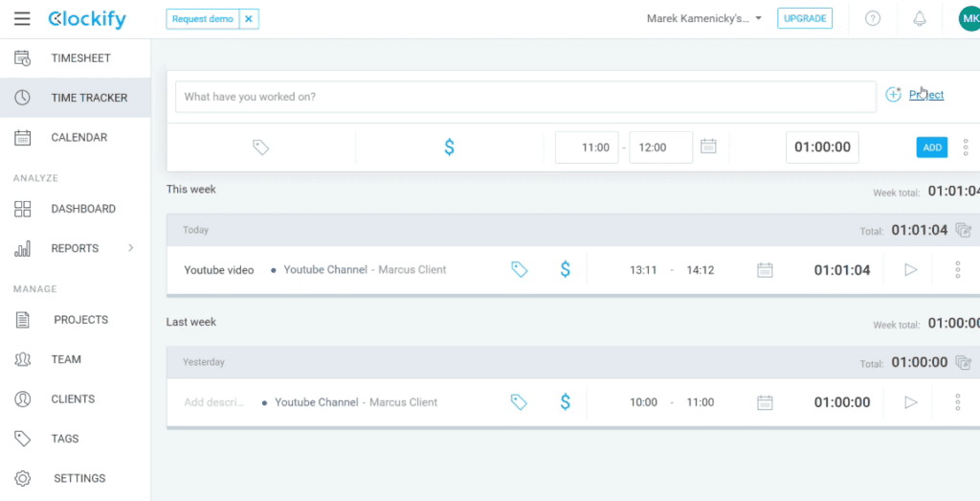Toggle billable status on Youtube video entry
Viewport: 980px width, 501px height.
coord(565,270)
